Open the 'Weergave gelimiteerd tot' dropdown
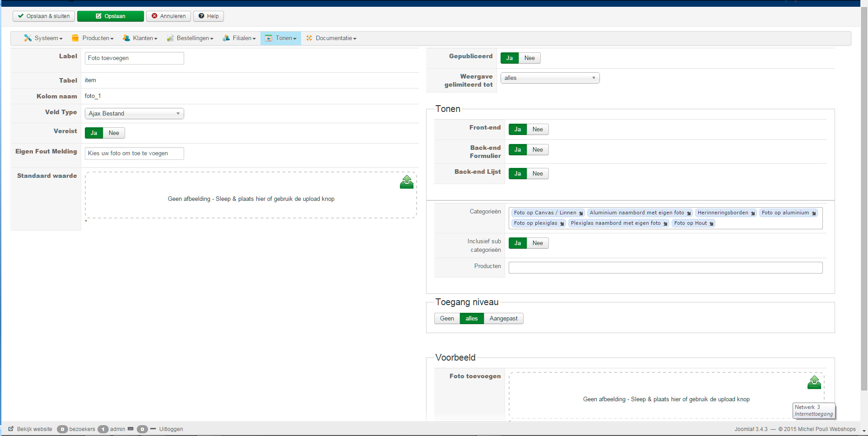Viewport: 868px width, 436px height. [550, 78]
